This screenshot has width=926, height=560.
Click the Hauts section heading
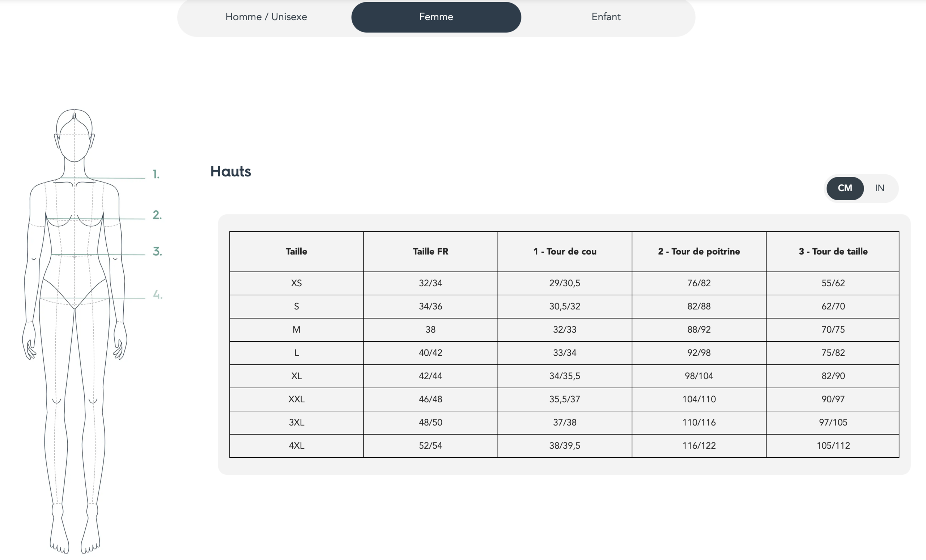[x=230, y=172]
